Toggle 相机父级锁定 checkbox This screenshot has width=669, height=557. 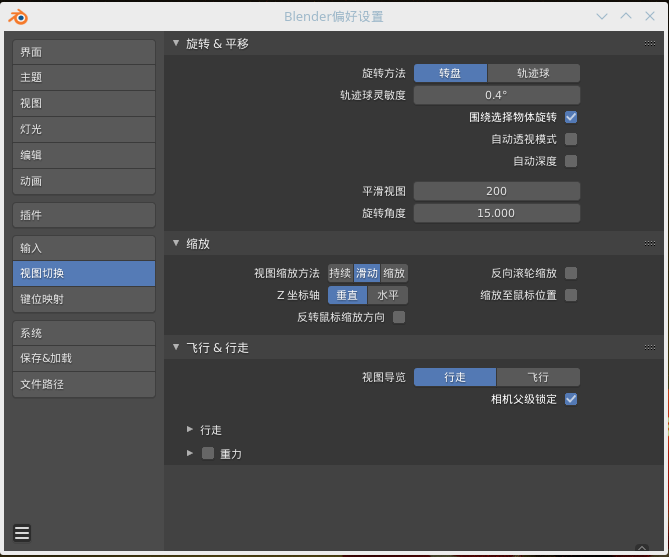pos(571,400)
